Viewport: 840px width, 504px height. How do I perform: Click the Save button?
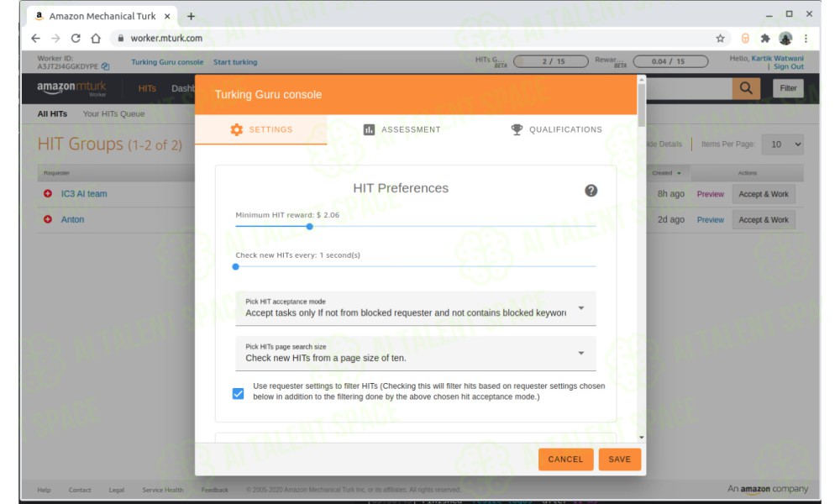point(620,459)
